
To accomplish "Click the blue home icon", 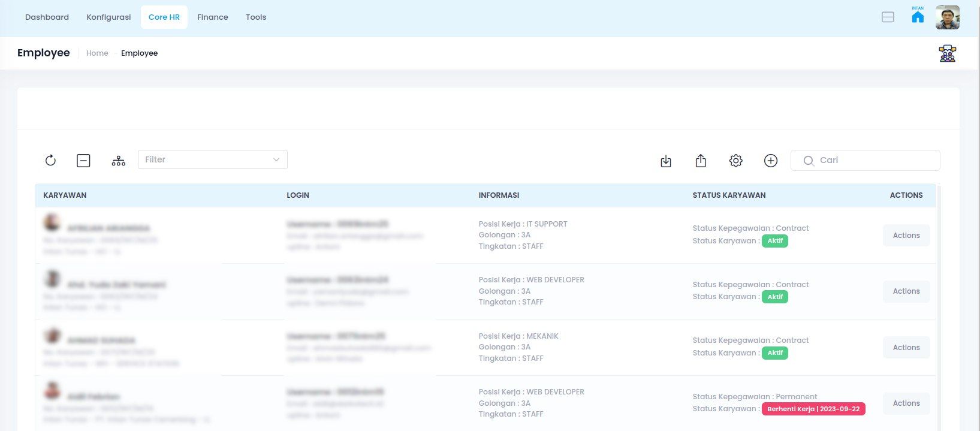I will 917,17.
